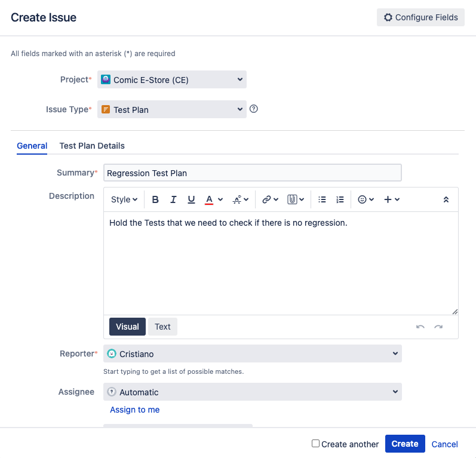The height and width of the screenshot is (458, 476).
Task: Open the emoji picker icon
Action: click(362, 199)
